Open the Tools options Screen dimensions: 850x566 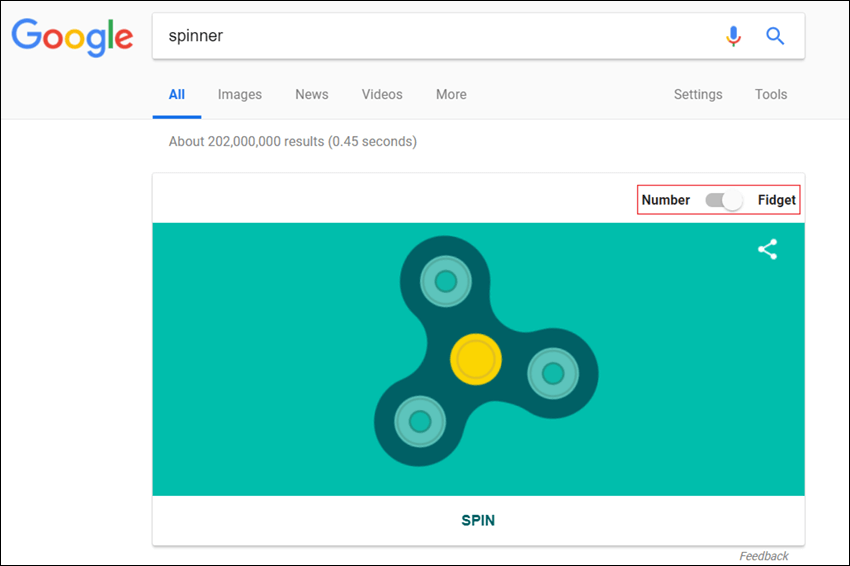point(771,94)
